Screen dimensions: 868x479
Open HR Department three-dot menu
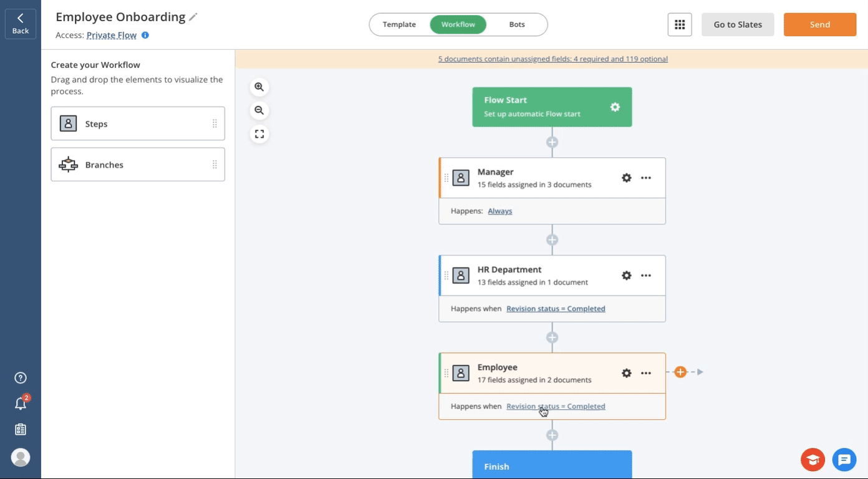pyautogui.click(x=646, y=276)
